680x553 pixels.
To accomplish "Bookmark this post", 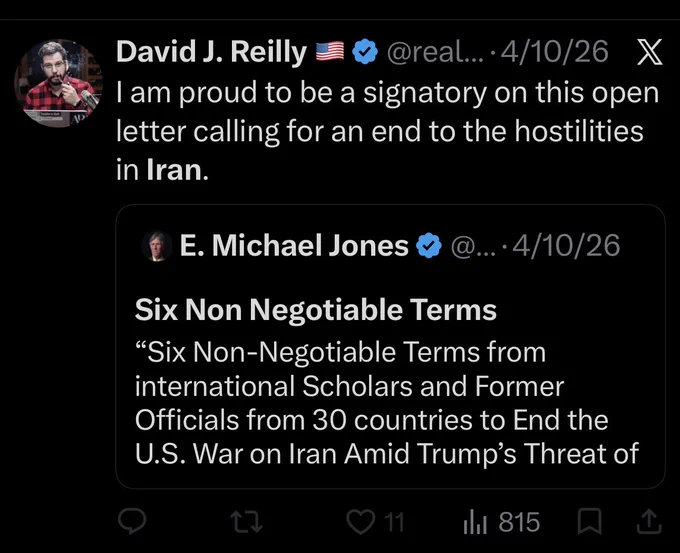I will (x=589, y=521).
